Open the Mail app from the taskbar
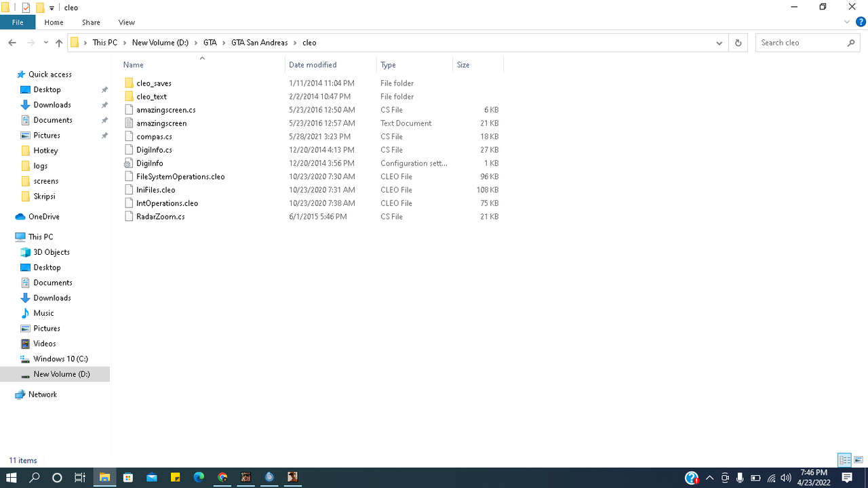 (151, 478)
